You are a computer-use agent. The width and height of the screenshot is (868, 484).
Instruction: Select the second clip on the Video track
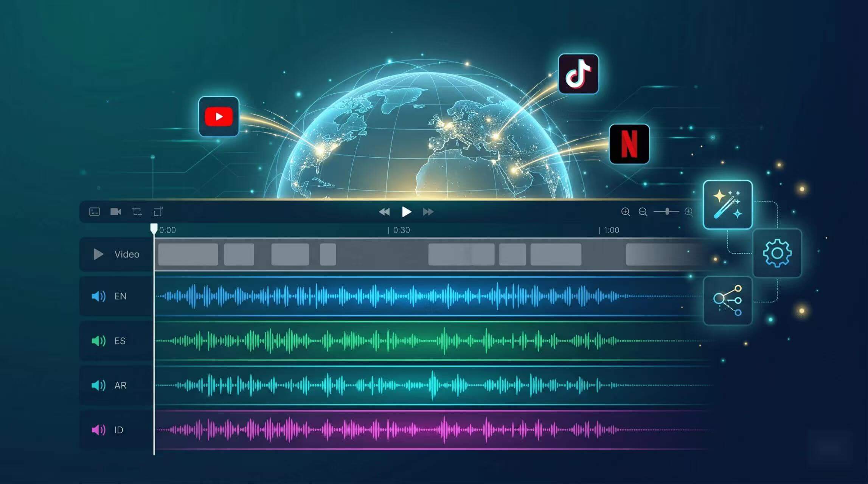239,254
